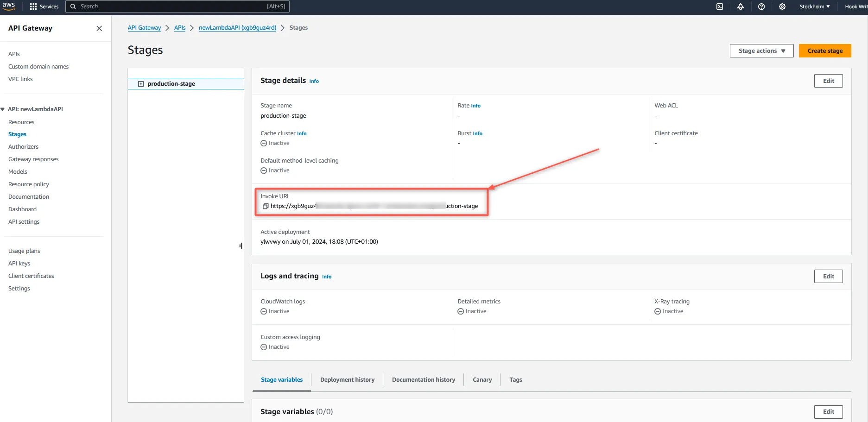Screen dimensions: 868x422
Task: Open the Stockholm region dropdown
Action: pos(815,6)
